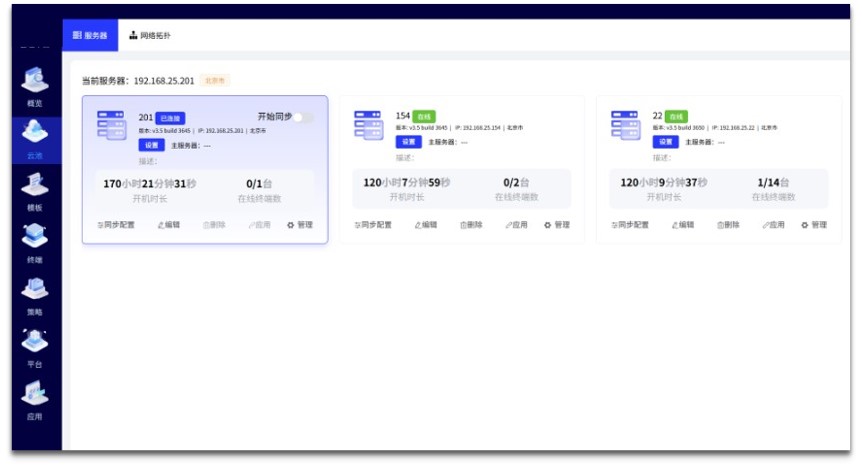Viewport: 862px width, 470px height.
Task: Click the green 在线 badge on server 154
Action: [424, 117]
